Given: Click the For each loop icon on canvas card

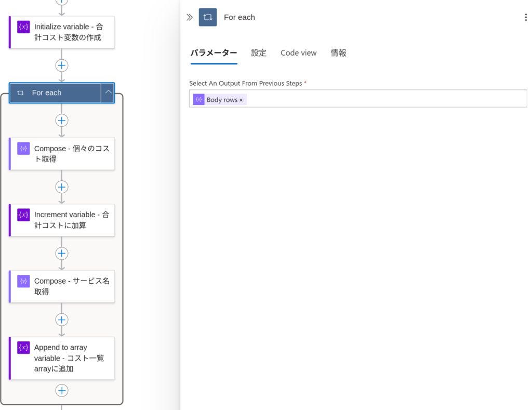Looking at the screenshot, I should (x=20, y=93).
